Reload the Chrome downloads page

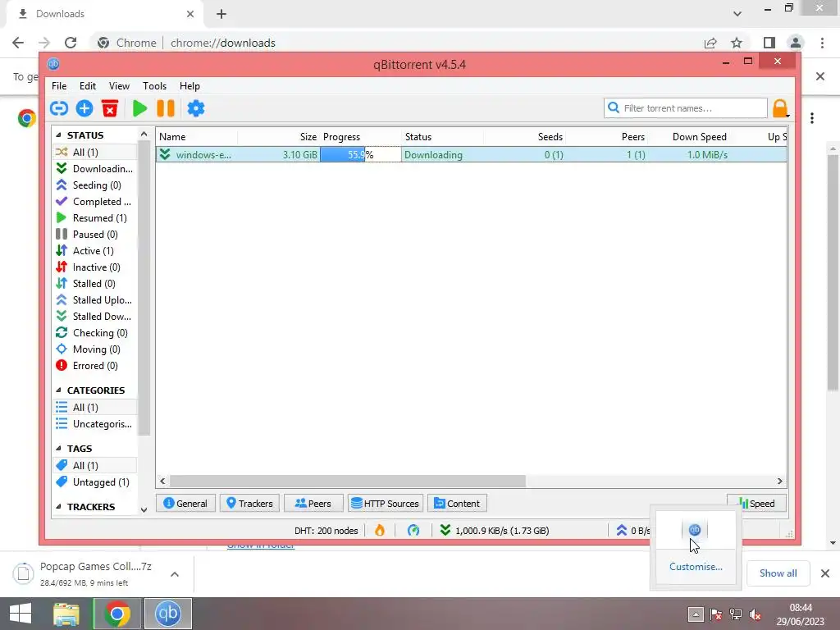[71, 43]
